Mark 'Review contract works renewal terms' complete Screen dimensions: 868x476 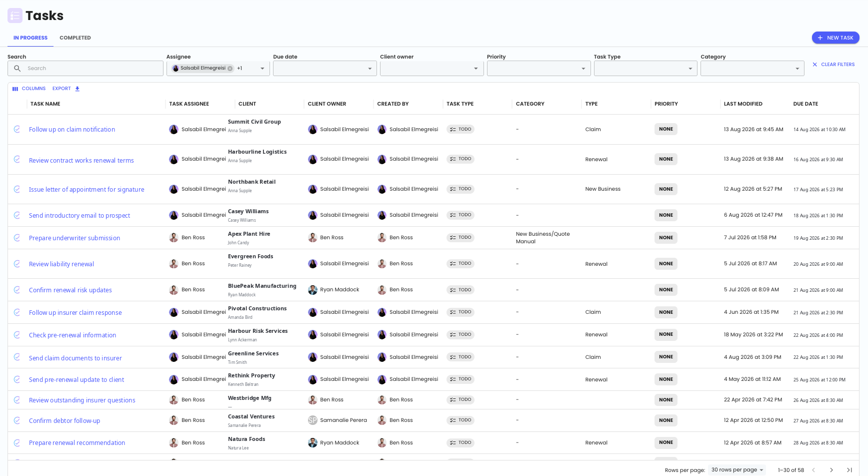click(17, 159)
